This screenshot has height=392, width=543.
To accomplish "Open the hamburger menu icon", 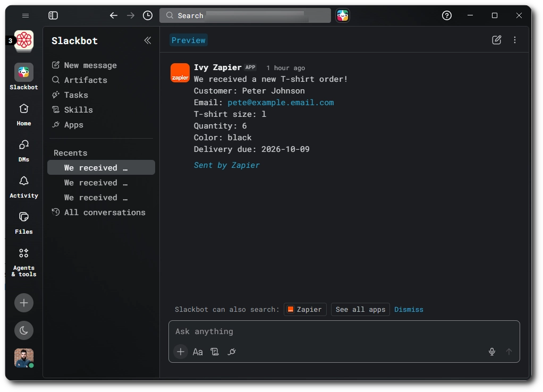I will coord(26,15).
